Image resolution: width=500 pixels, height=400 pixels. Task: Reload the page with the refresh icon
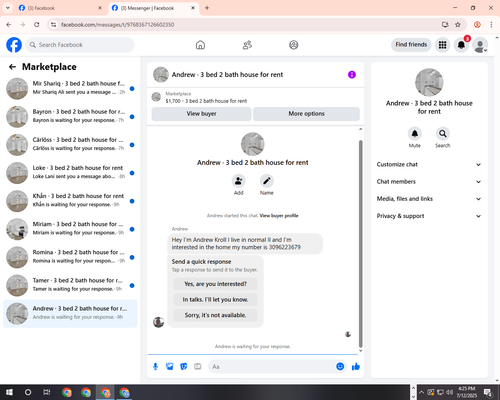tap(37, 25)
